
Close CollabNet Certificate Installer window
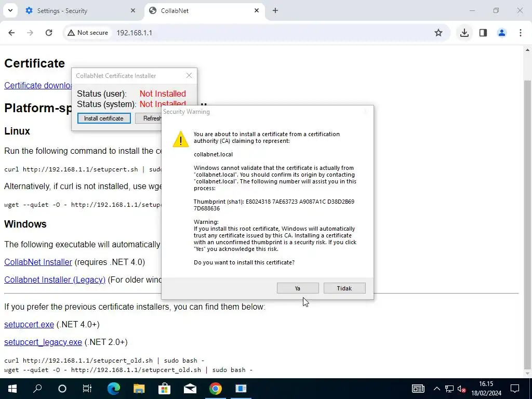pos(189,75)
